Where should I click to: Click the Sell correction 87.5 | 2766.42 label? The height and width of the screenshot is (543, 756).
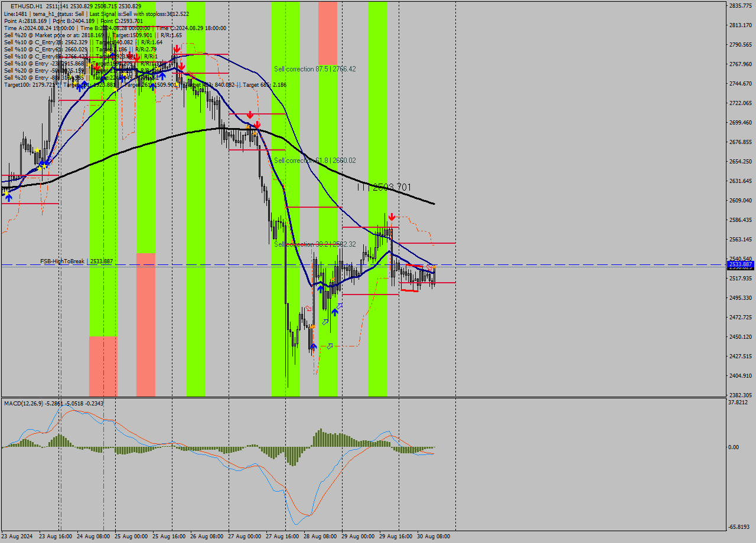(315, 69)
